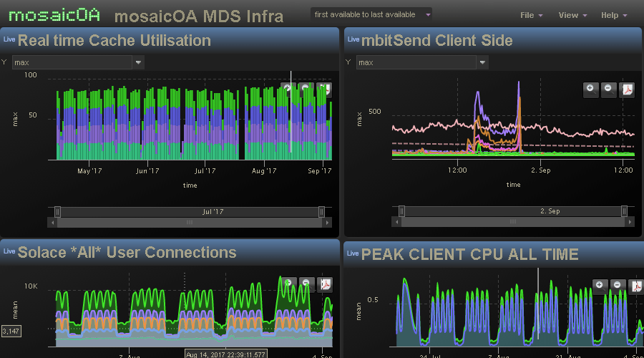Viewport: 644px width, 358px height.
Task: Zoom out on Real time Cache Utilisation chart
Action: (305, 89)
